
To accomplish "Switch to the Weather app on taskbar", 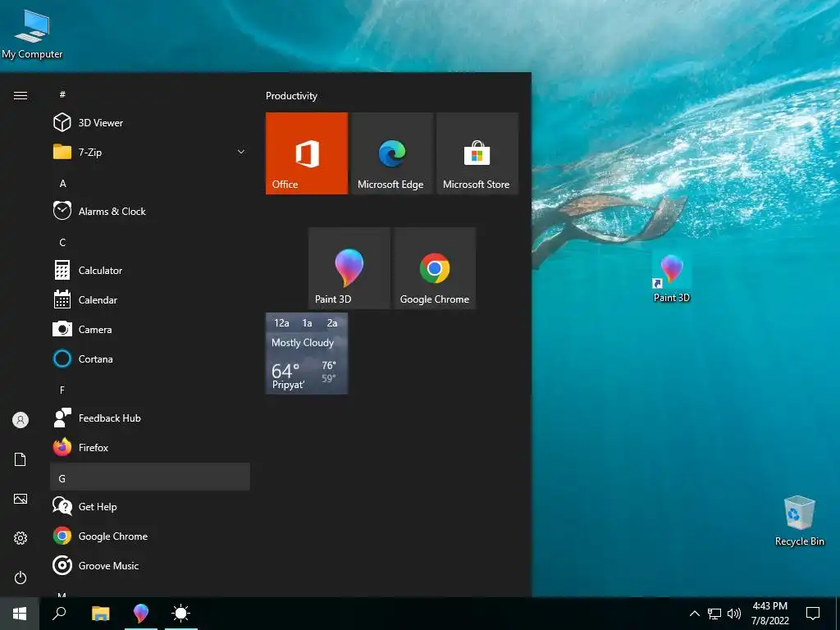I will point(180,614).
